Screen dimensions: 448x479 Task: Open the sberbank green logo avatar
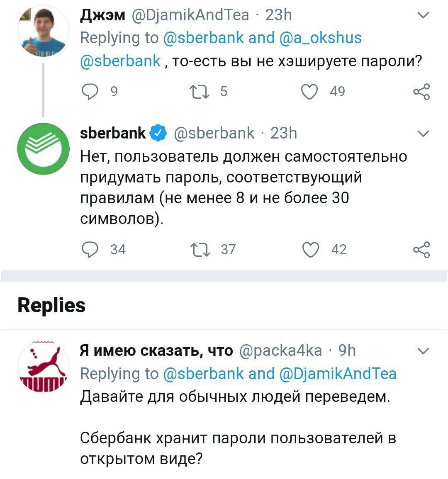tap(43, 148)
